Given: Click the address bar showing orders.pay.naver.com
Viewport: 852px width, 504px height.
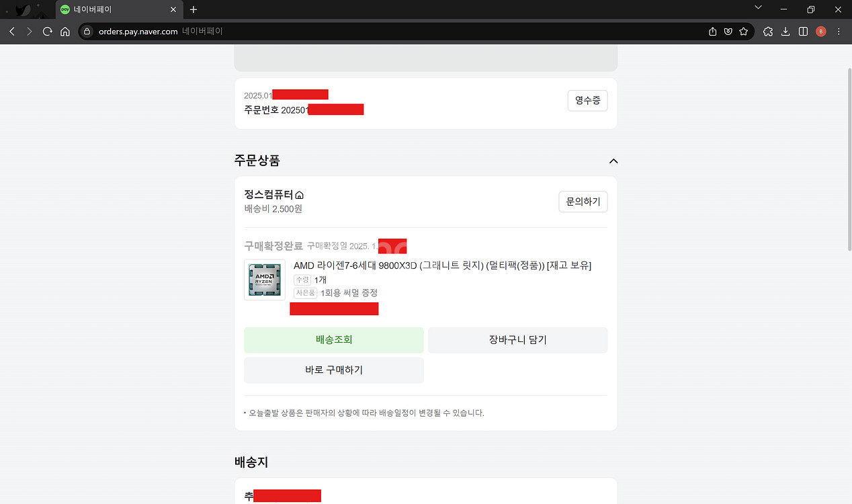Looking at the screenshot, I should tap(390, 32).
